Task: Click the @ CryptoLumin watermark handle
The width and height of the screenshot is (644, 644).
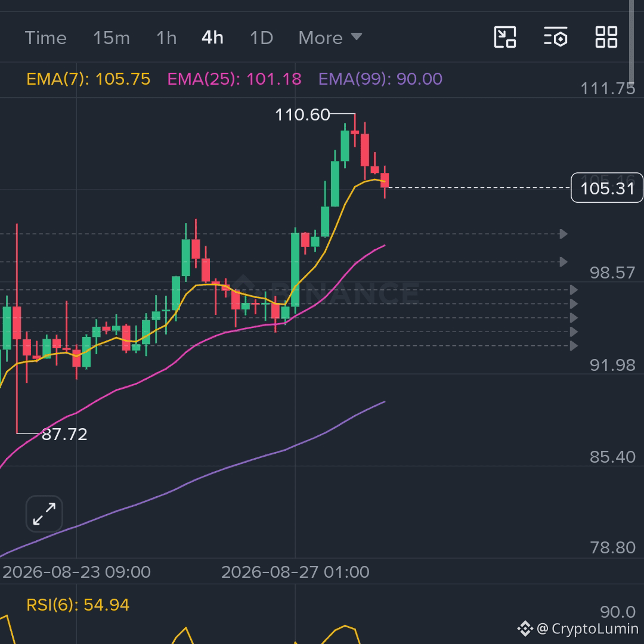Action: point(587,628)
